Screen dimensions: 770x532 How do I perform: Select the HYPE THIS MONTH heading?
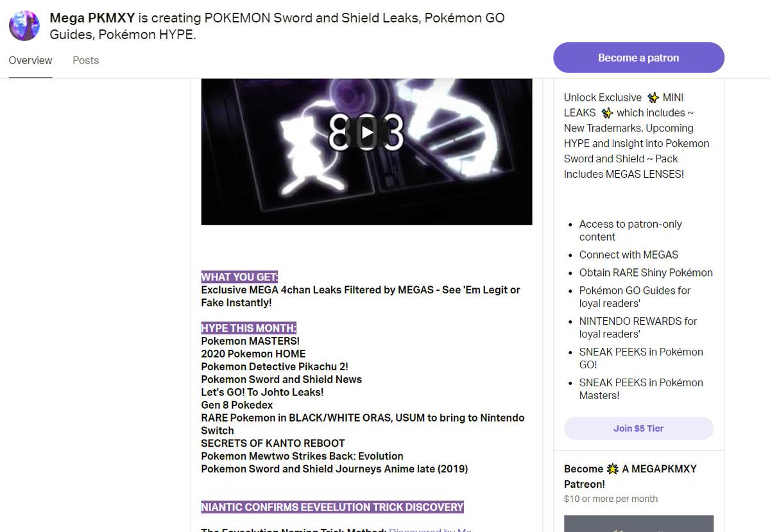point(248,329)
